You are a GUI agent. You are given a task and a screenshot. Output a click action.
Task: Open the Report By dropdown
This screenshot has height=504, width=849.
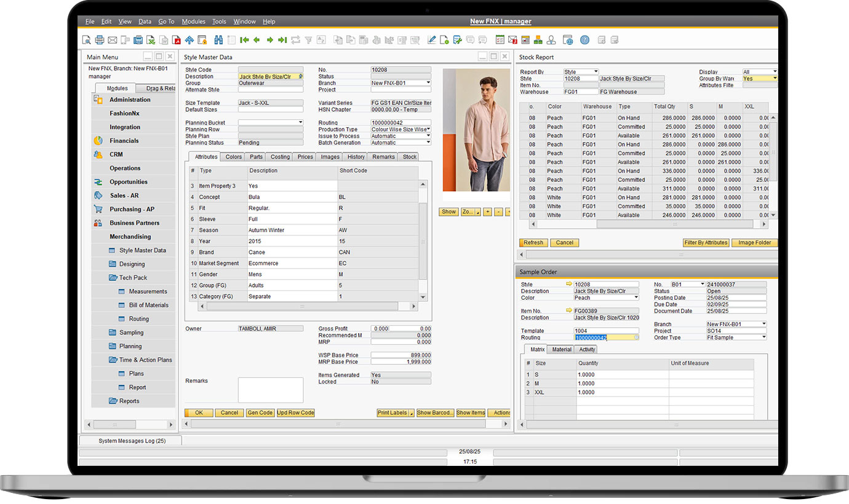pos(595,72)
